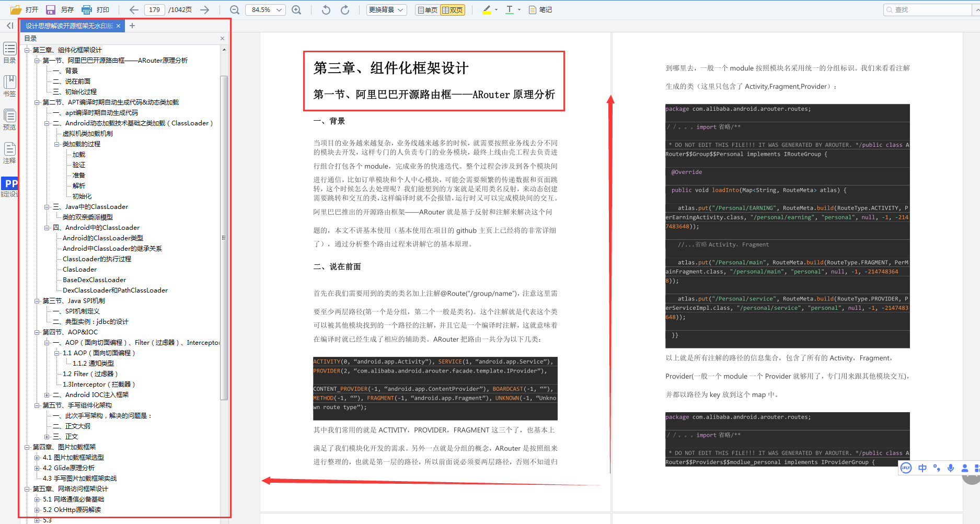This screenshot has height=524, width=980.
Task: Open 1.2 Filter（过滤器）outline entry
Action: (90, 374)
